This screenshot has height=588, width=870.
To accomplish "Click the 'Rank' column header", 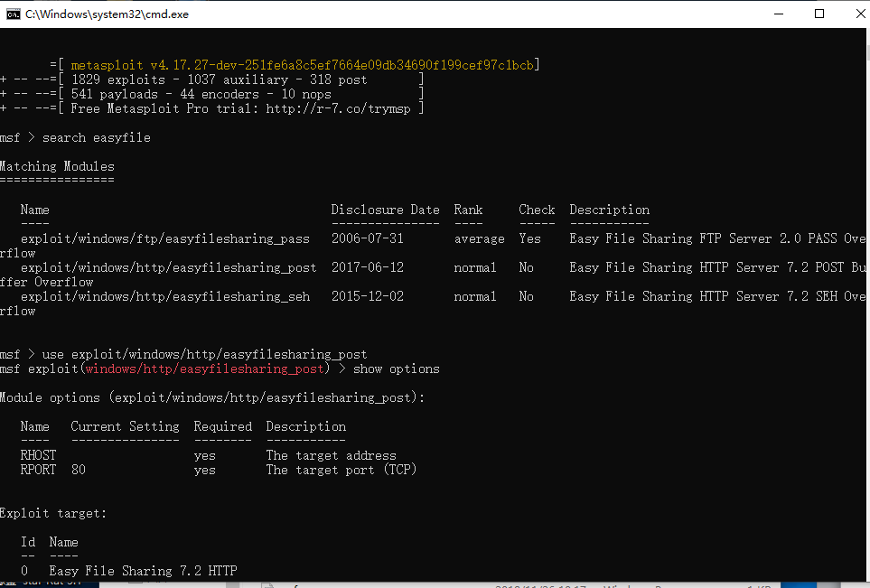I will click(x=468, y=210).
